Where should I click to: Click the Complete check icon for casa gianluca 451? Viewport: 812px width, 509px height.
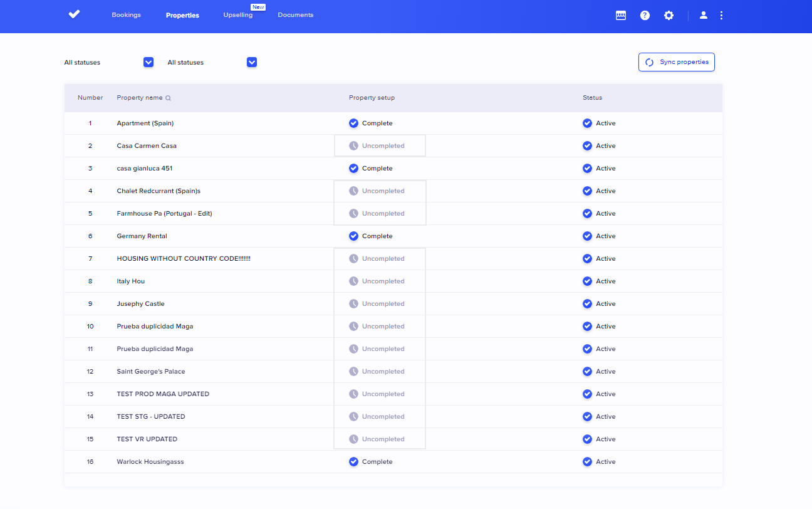click(x=353, y=169)
